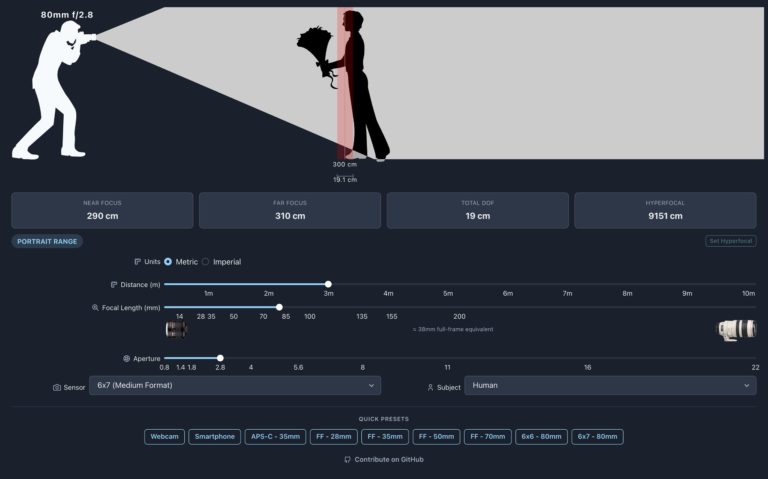Select the Metric units radio button

(168, 262)
